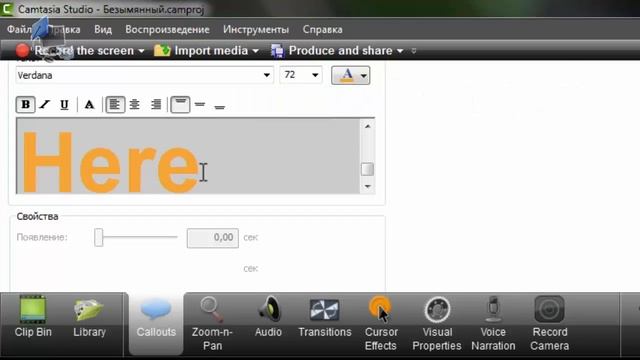The height and width of the screenshot is (360, 640).
Task: Click the Produce and share icon
Action: point(278,51)
